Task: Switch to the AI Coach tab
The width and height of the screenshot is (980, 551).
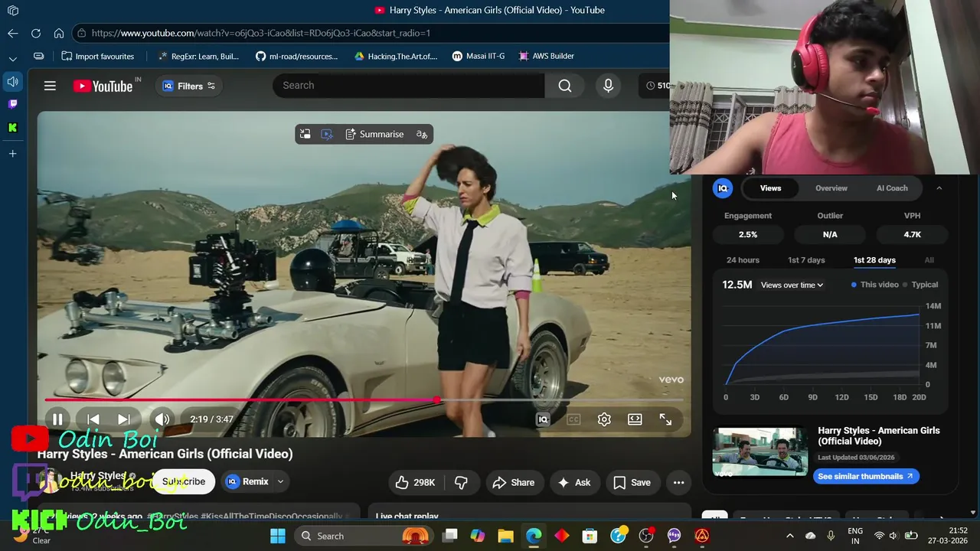Action: (x=892, y=188)
